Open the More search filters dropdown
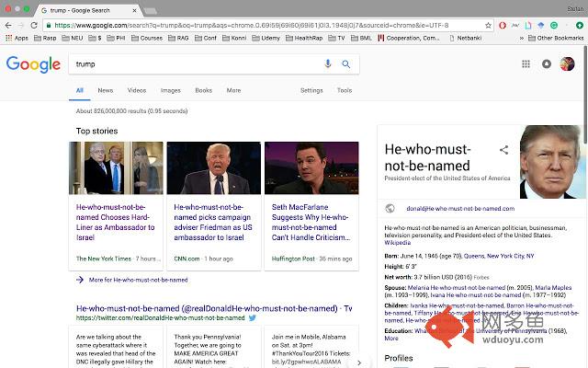This screenshot has height=368, width=588. pyautogui.click(x=233, y=90)
